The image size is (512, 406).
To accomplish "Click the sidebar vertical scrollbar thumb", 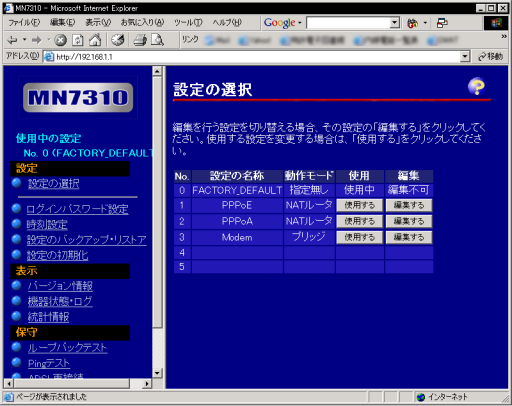I will [x=157, y=202].
